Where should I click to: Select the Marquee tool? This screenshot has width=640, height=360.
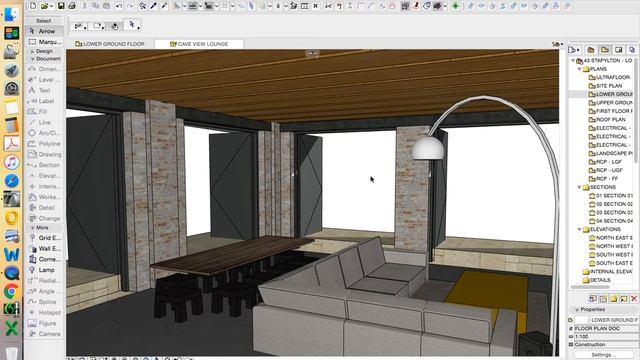(x=44, y=42)
